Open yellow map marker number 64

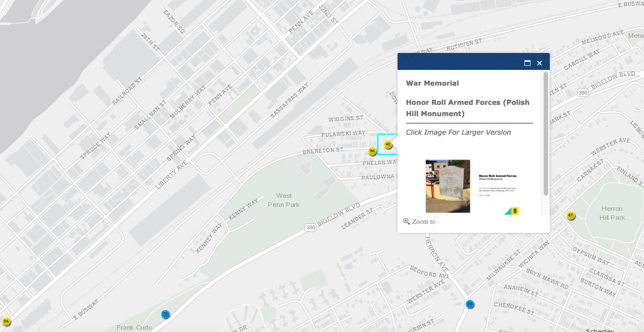coord(6,321)
